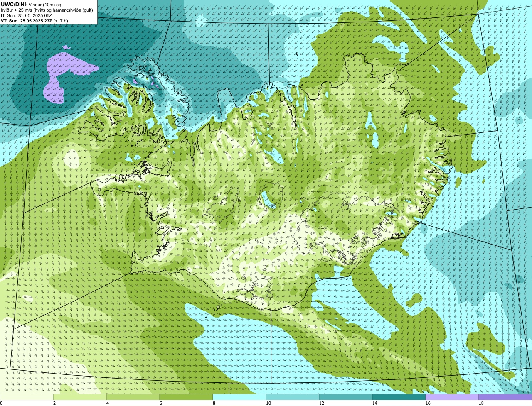Select the 2–4 m/s light green legend swatch

point(80,397)
